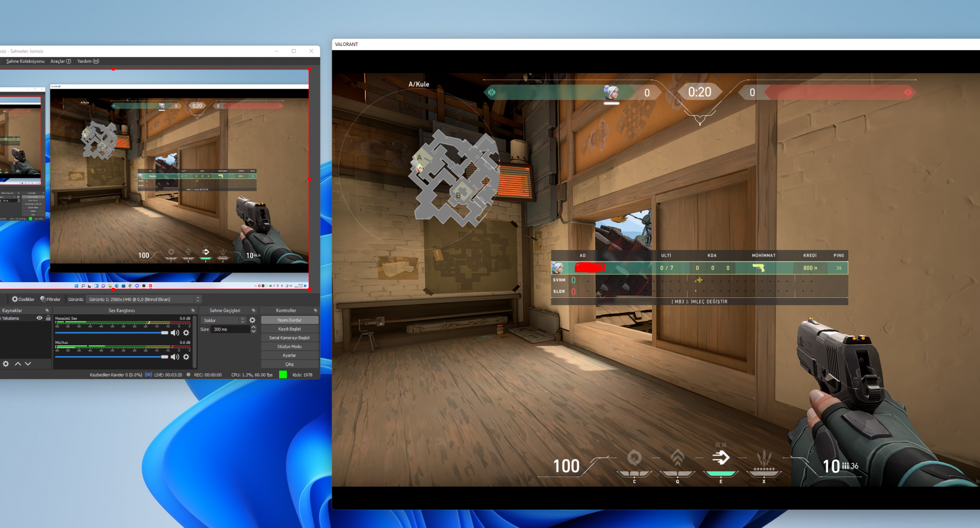Screen dimensions: 980x528
Task: Open Filtreler filters icon in OBS
Action: pos(43,299)
